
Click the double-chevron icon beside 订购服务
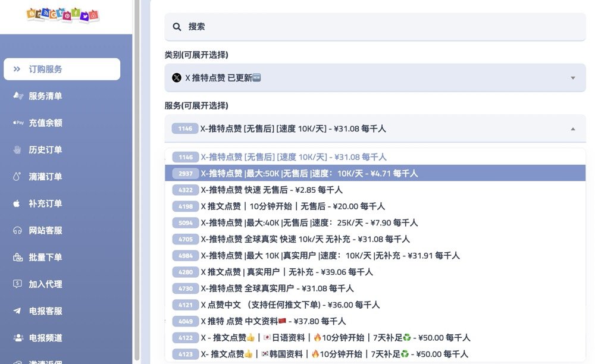17,69
